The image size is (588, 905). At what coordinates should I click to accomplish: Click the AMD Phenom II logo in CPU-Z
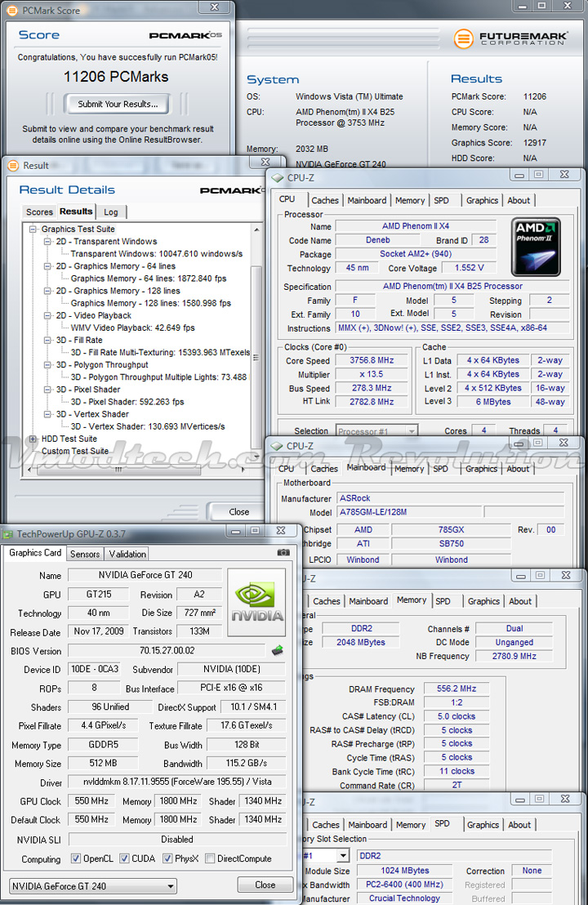pos(536,247)
